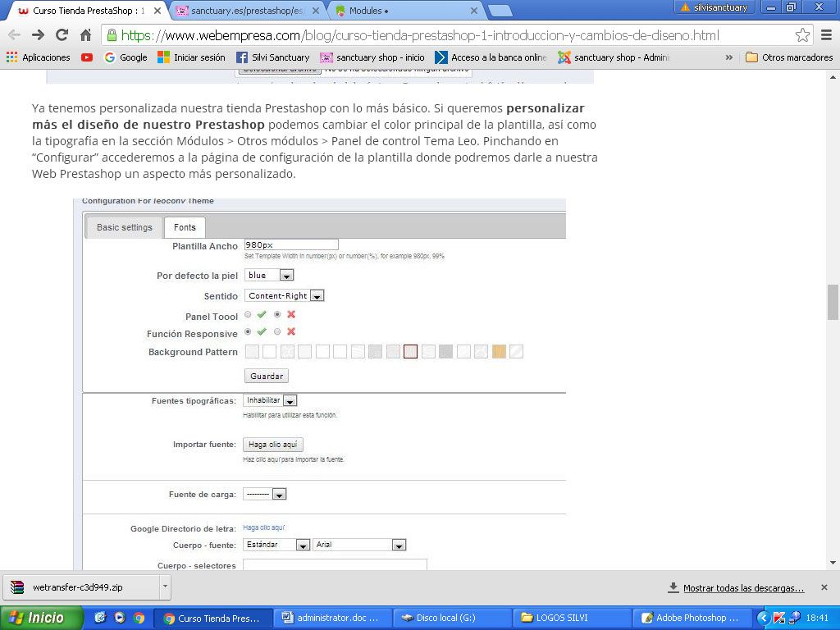Click the Kaspersky tray icon
The height and width of the screenshot is (630, 840).
(x=778, y=618)
